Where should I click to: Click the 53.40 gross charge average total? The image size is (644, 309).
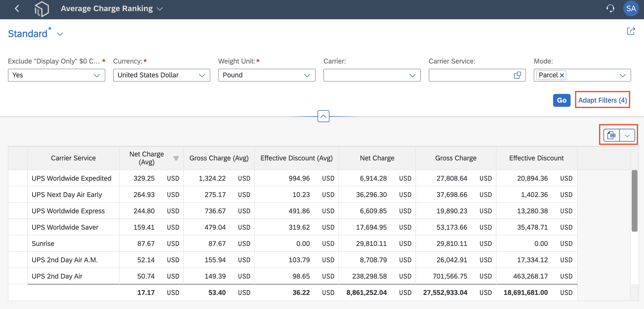coord(217,292)
